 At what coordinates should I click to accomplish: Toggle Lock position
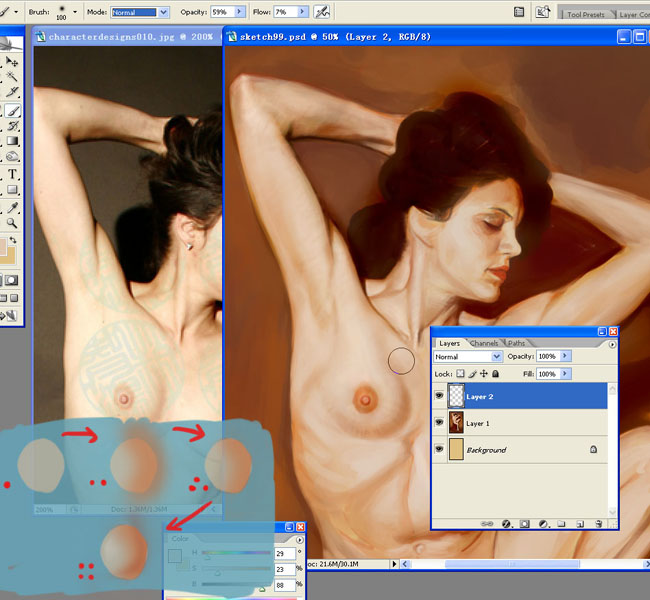pos(484,374)
